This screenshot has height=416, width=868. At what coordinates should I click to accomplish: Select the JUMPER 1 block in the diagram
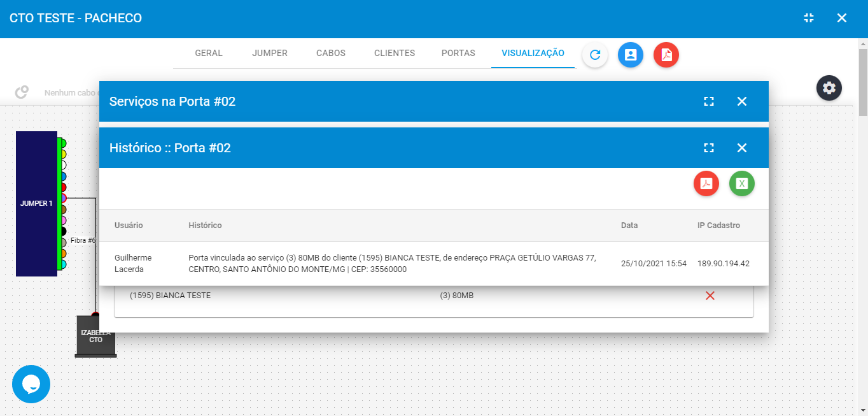(36, 204)
